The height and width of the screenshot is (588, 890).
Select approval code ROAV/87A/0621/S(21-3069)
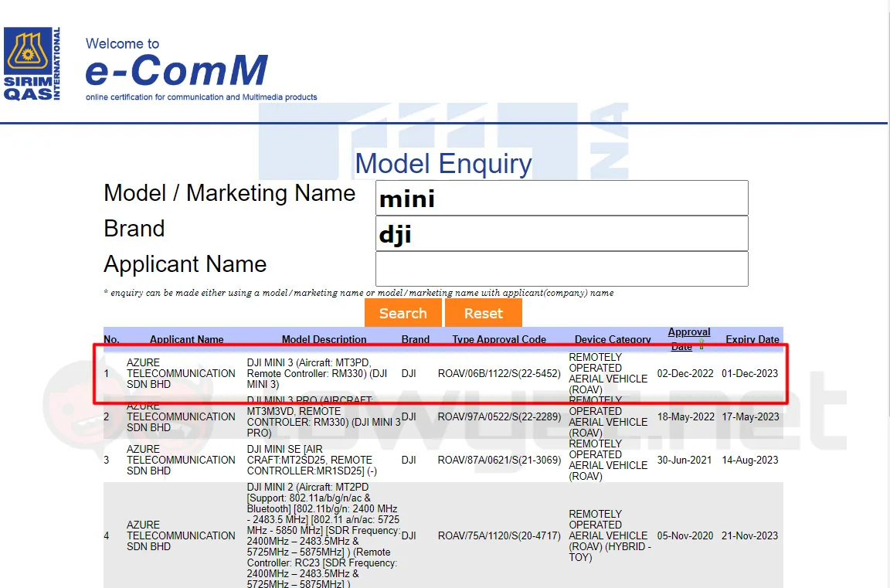coord(499,460)
